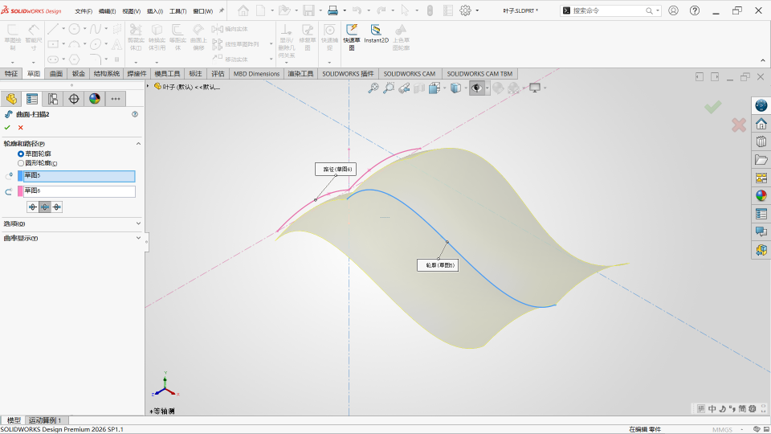Click the Print icon in top toolbar
Screen dimensions: 771x434
click(x=333, y=10)
